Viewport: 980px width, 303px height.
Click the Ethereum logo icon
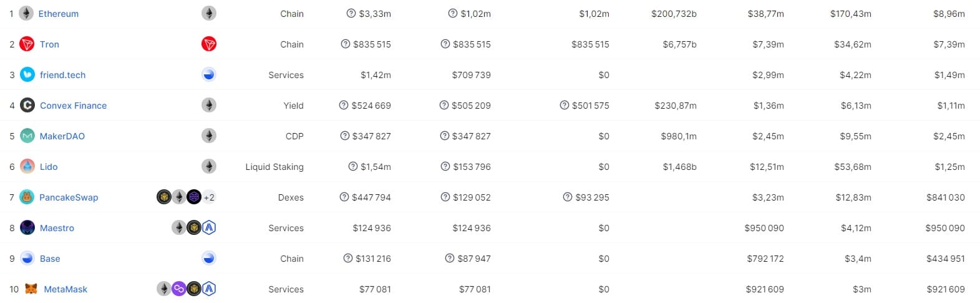click(26, 13)
